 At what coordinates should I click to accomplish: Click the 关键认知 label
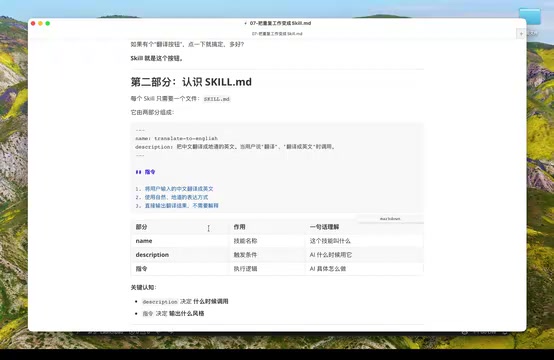pyautogui.click(x=143, y=288)
